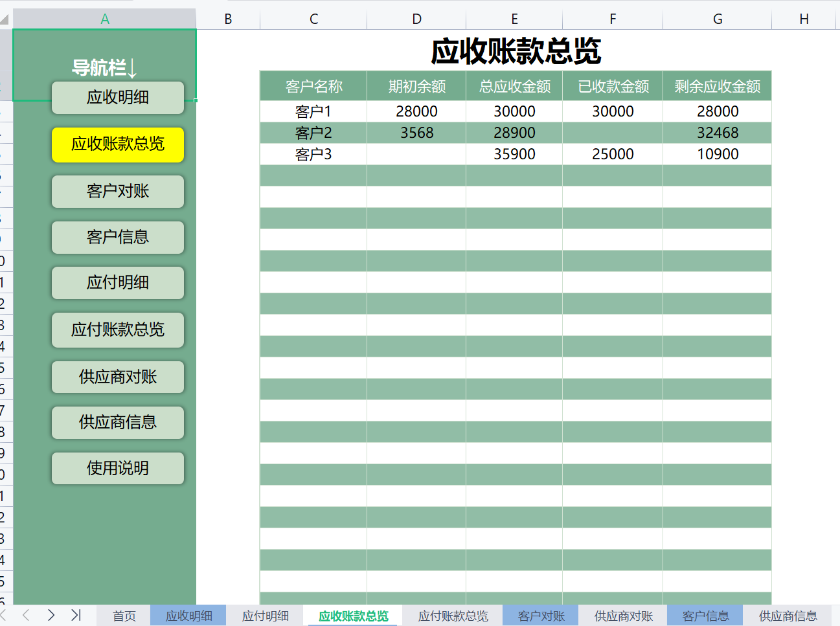Viewport: 840px width, 626px height.
Task: Select the cell containing 客户2
Action: (313, 132)
